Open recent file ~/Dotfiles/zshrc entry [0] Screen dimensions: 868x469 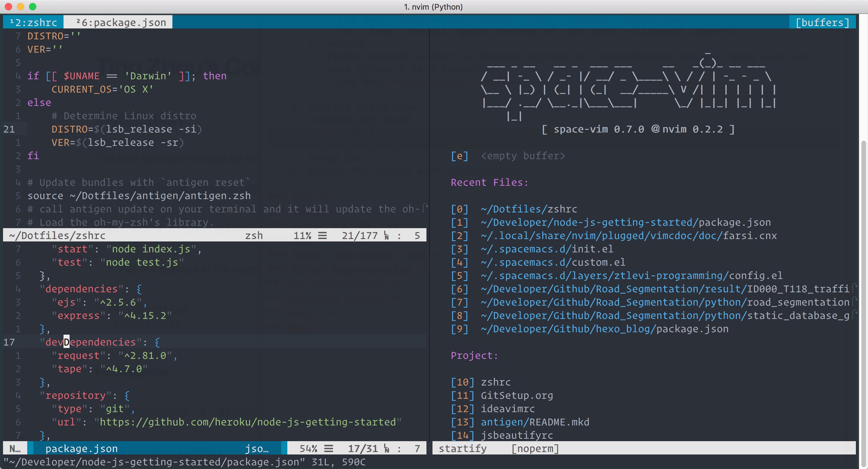point(528,209)
